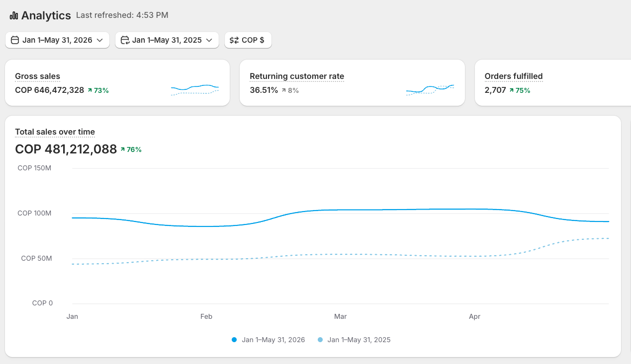Expand the Jan 1–May 31, 2026 chevron

point(99,40)
